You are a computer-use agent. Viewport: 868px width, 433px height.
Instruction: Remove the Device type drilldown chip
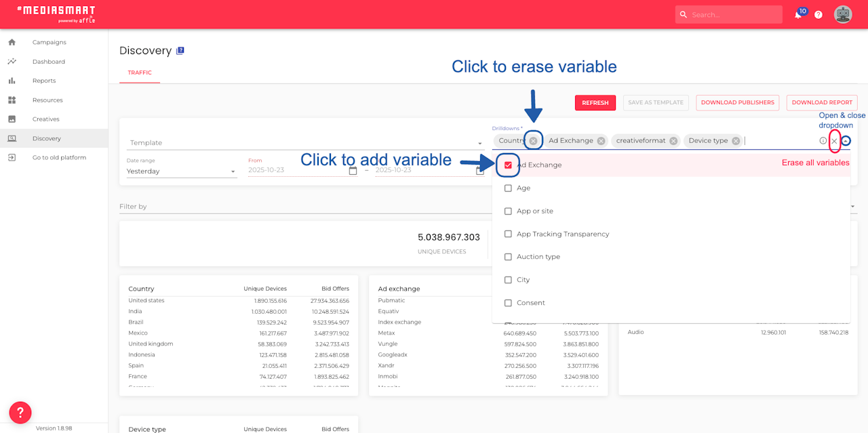point(736,140)
